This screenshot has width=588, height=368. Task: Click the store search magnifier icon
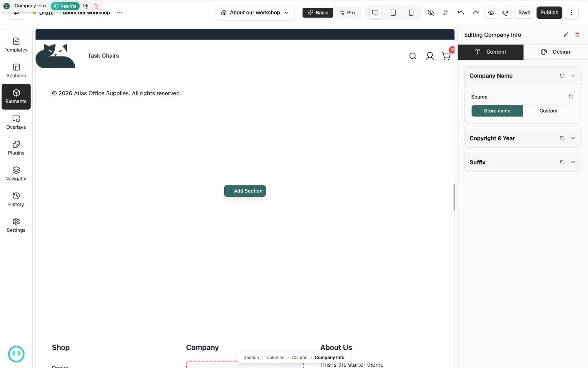pyautogui.click(x=413, y=56)
